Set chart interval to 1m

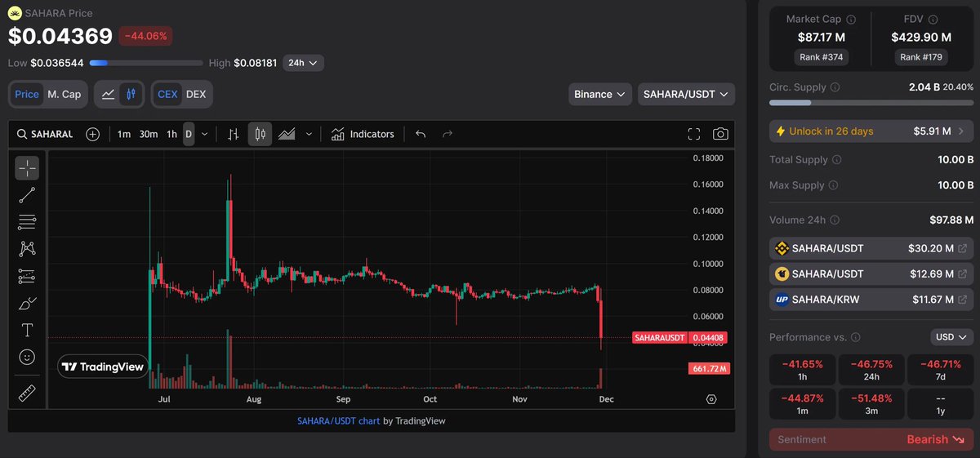[x=123, y=134]
